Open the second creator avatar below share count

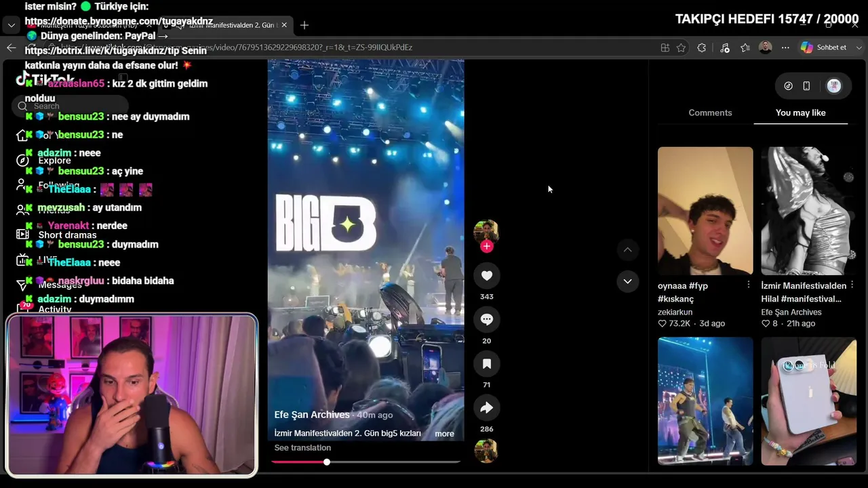(486, 451)
